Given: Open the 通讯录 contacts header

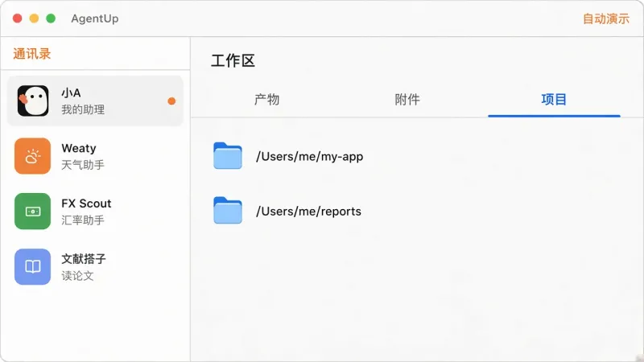Looking at the screenshot, I should coord(31,54).
